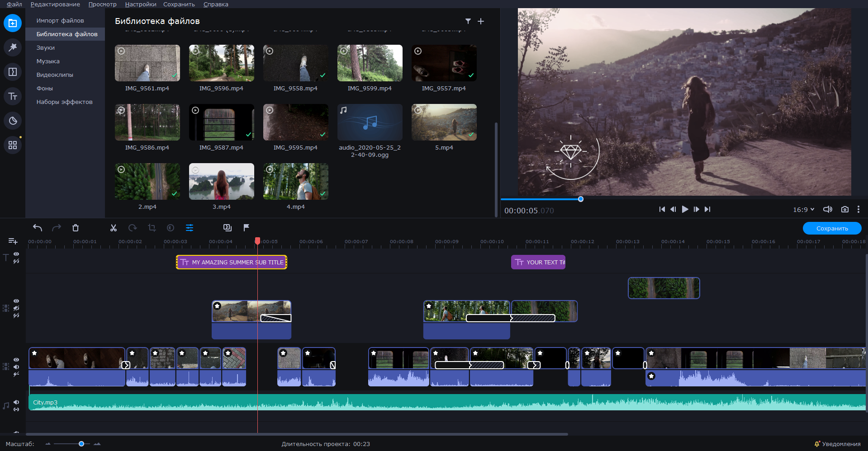Toggle visibility of the titles track

click(x=16, y=254)
